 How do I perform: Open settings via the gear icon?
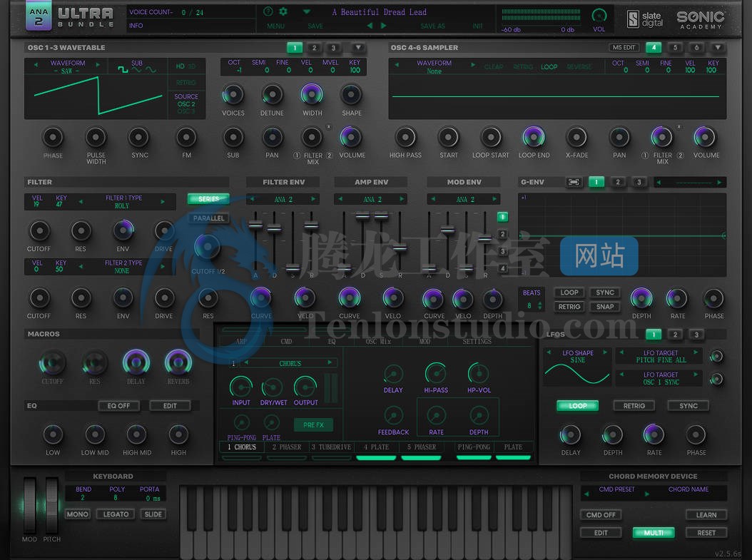(x=283, y=11)
